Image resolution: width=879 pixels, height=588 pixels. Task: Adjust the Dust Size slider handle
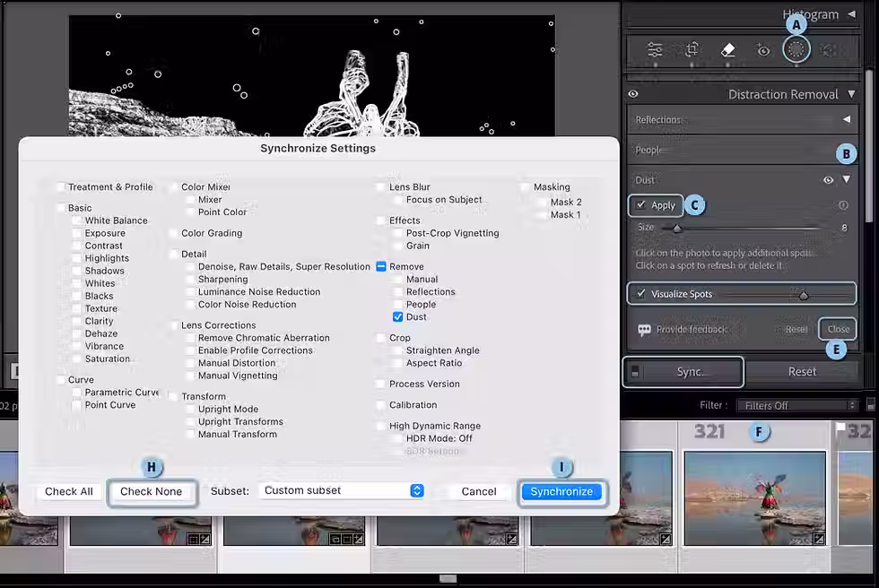[677, 229]
